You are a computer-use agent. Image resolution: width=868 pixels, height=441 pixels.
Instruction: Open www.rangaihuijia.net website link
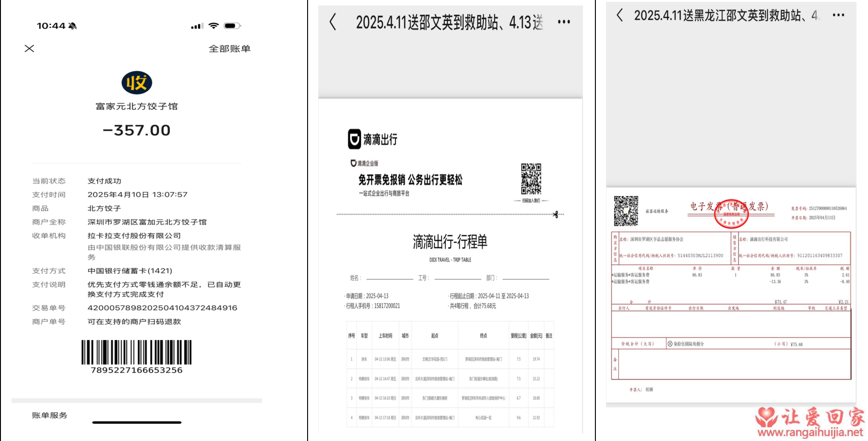810,433
